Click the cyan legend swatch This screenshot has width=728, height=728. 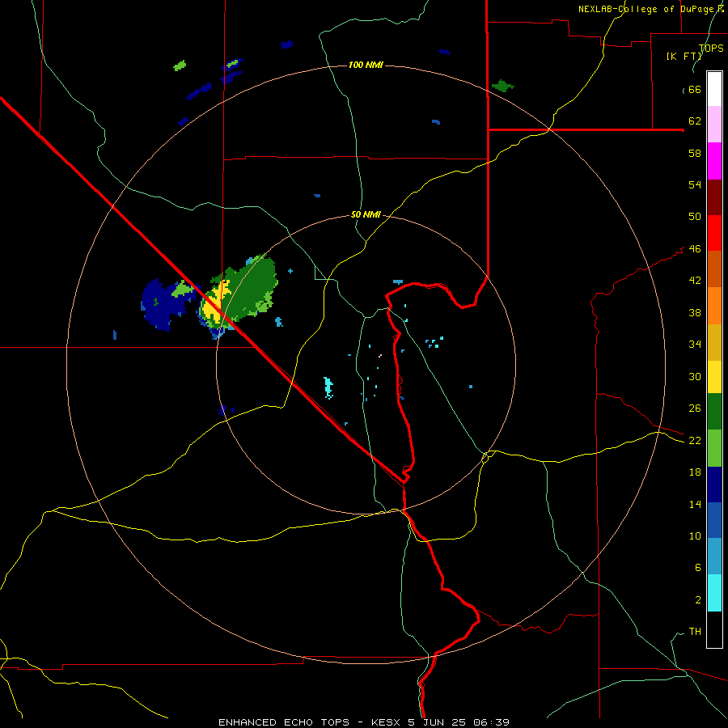(714, 593)
